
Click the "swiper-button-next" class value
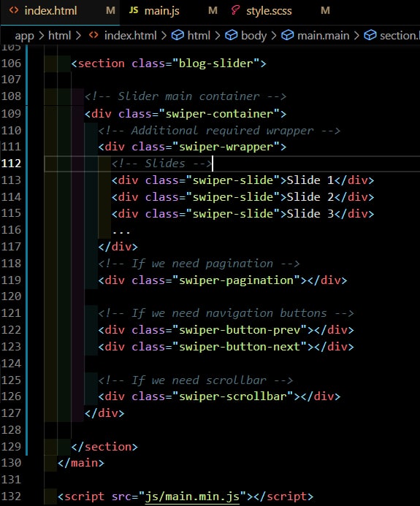(x=240, y=347)
